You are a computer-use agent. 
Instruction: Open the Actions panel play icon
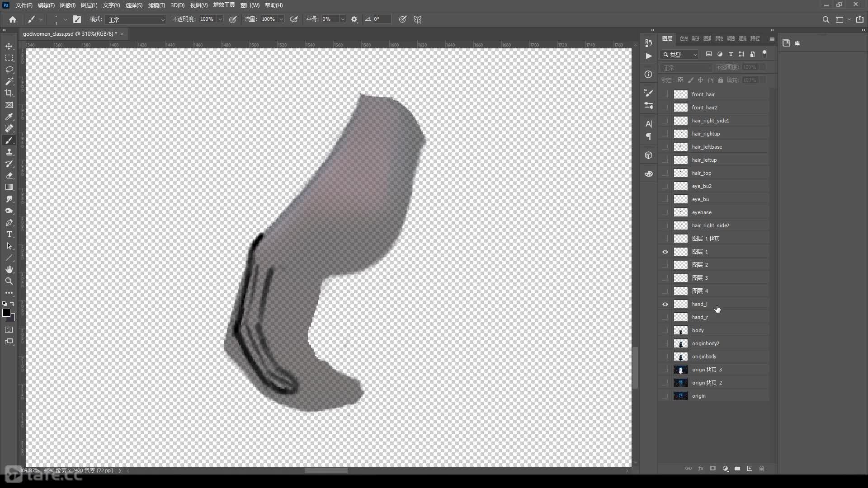click(x=649, y=56)
